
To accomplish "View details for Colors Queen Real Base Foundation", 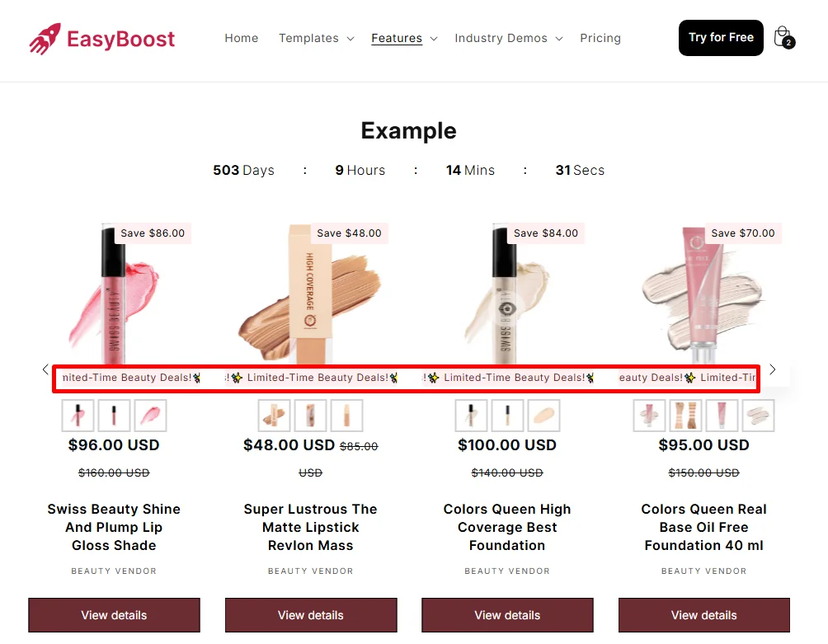I will click(x=704, y=615).
